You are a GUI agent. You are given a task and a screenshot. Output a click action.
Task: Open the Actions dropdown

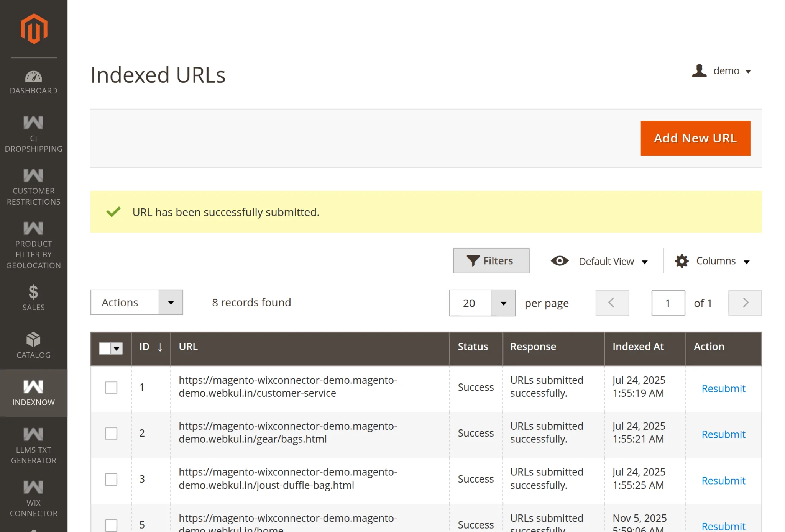[x=136, y=302]
